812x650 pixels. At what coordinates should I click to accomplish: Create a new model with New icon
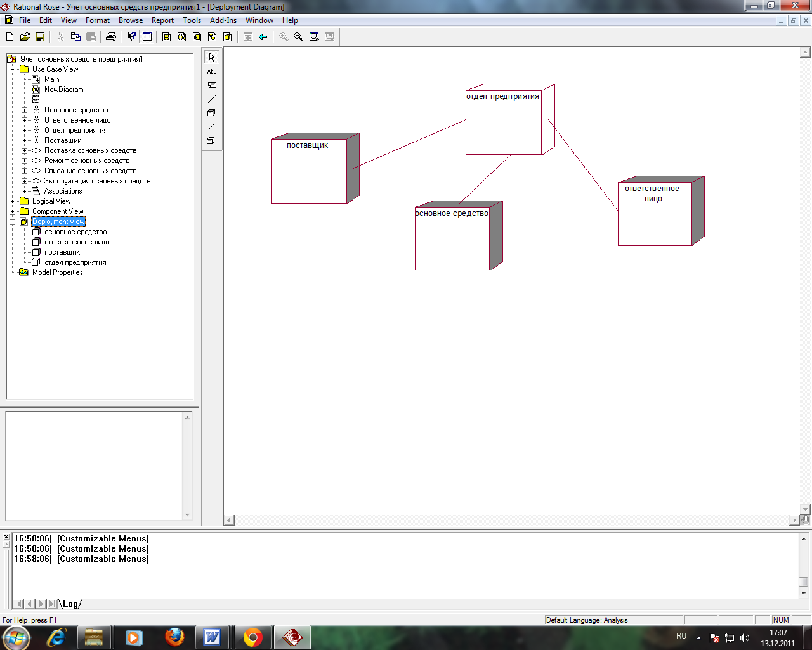point(10,37)
